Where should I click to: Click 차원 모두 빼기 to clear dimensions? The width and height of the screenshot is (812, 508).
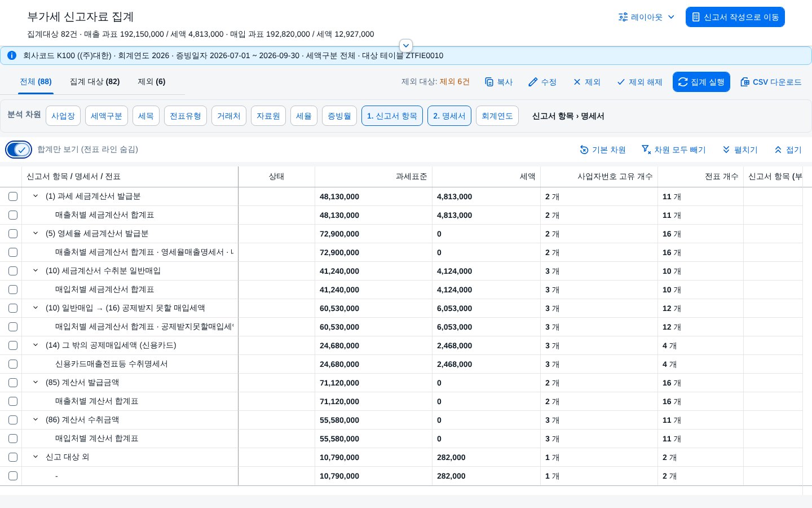click(674, 150)
